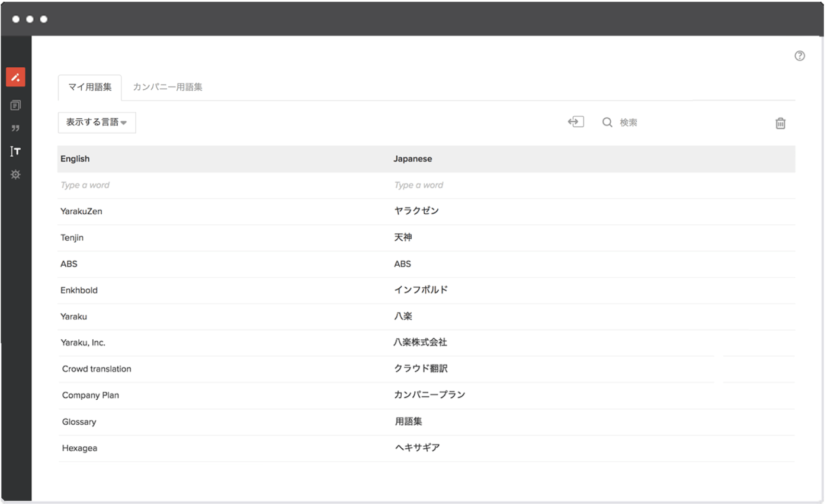The width and height of the screenshot is (827, 504).
Task: Select the Yaraku, Inc. entry
Action: (x=83, y=343)
